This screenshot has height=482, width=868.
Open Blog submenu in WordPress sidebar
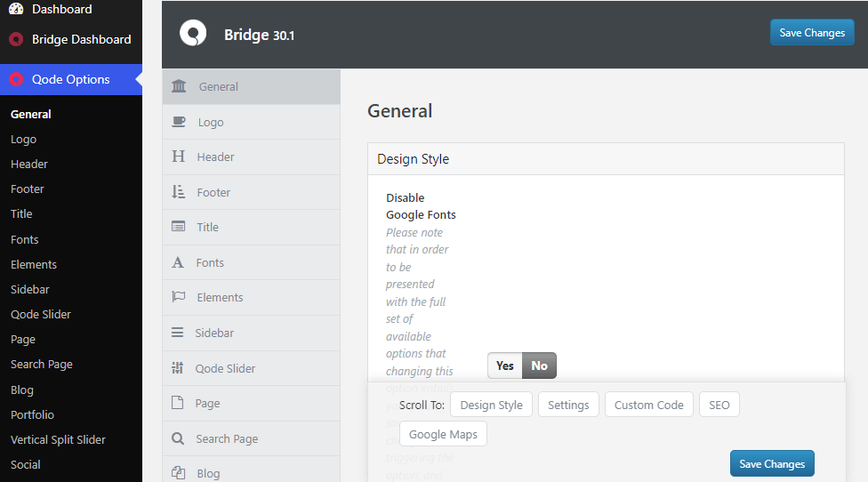pyautogui.click(x=22, y=390)
